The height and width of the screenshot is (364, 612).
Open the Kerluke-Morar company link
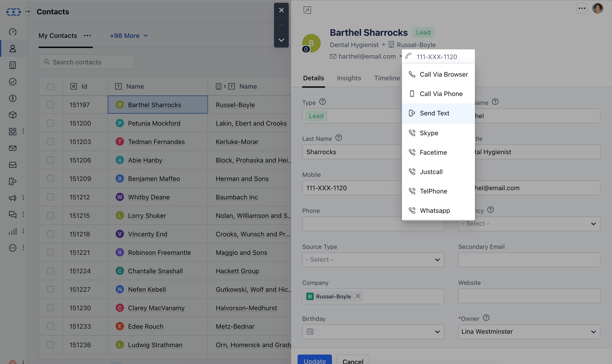click(x=237, y=142)
